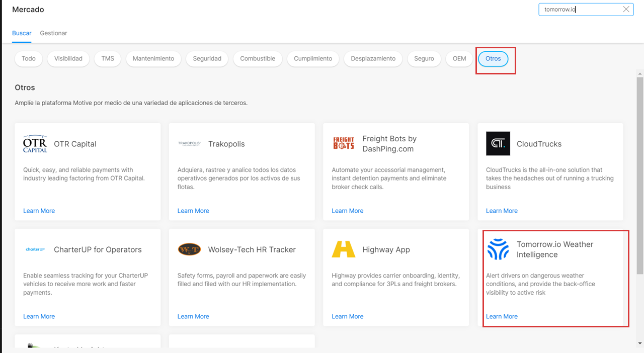Click the Tomorrow.io Weather Intelligence title
644x353 pixels.
[555, 249]
